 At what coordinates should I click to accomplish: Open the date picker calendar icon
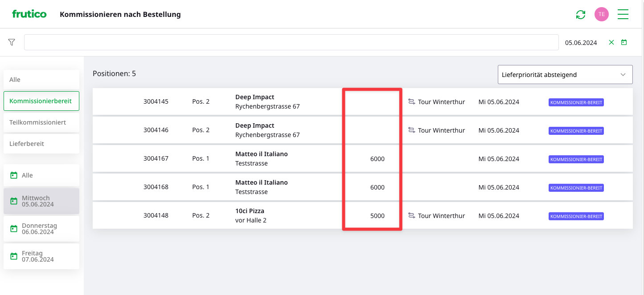624,42
